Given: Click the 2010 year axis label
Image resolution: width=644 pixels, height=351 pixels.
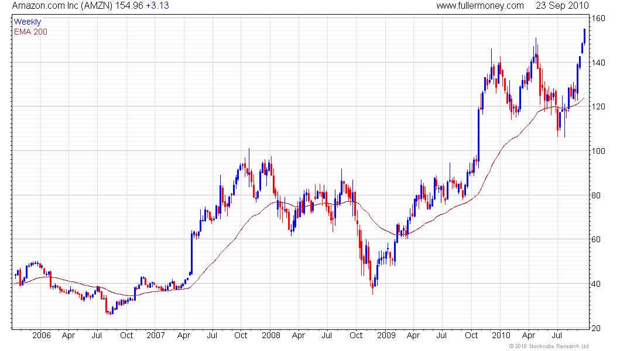Looking at the screenshot, I should click(501, 335).
